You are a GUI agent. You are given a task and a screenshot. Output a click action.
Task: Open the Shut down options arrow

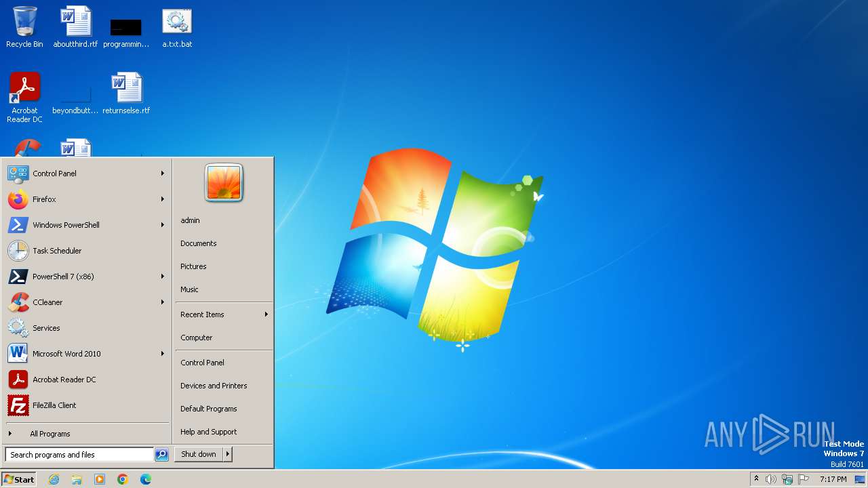click(228, 454)
